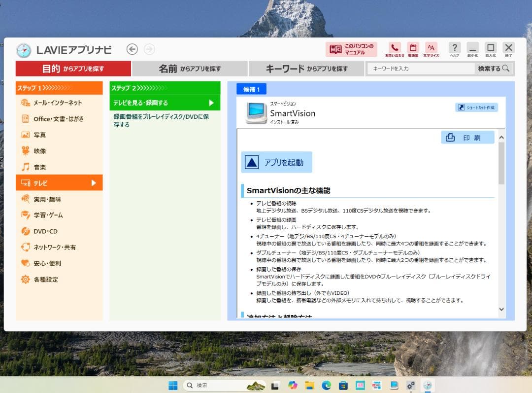Open the ヘルプ question mark icon
The height and width of the screenshot is (393, 532).
[454, 48]
